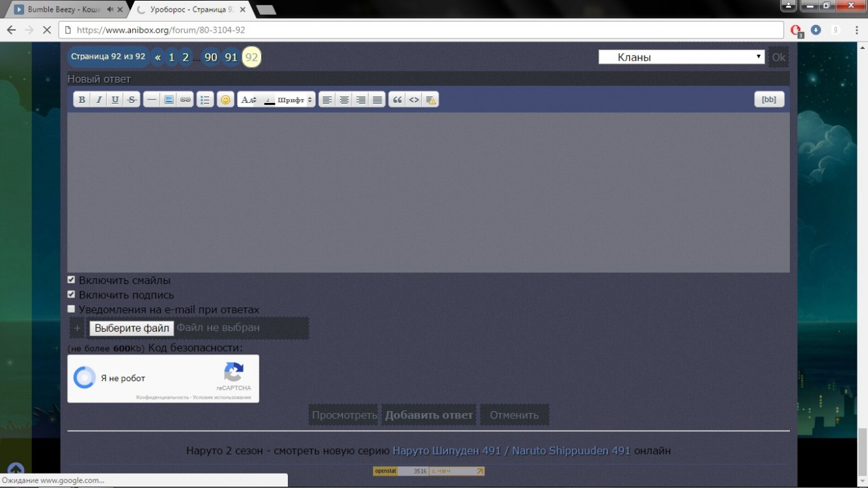Uncheck 'Включить смайлы' checkbox

pyautogui.click(x=72, y=280)
